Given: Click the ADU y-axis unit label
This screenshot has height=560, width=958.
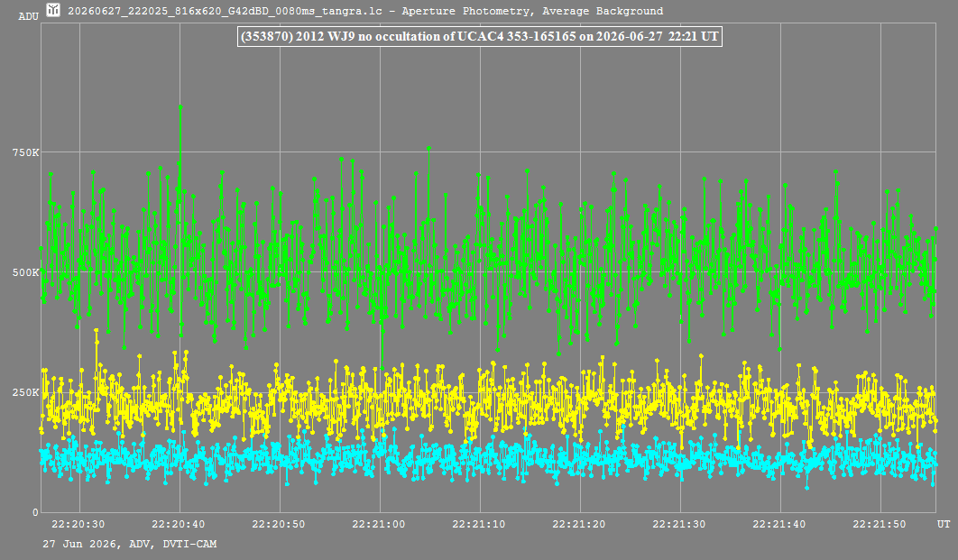Looking at the screenshot, I should click(28, 16).
